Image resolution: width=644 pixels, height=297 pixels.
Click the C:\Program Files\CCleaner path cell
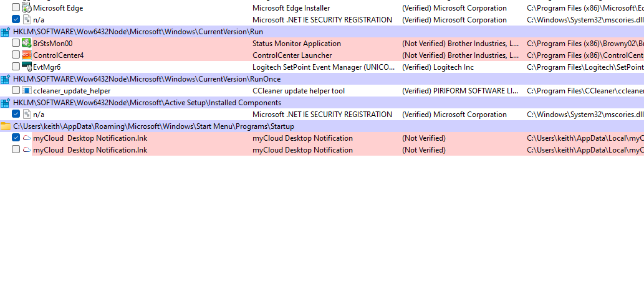tap(585, 91)
